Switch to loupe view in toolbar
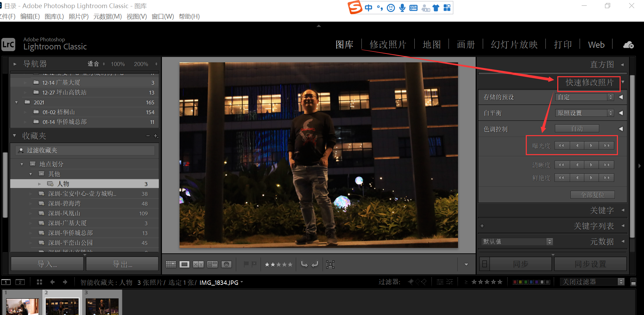 185,264
